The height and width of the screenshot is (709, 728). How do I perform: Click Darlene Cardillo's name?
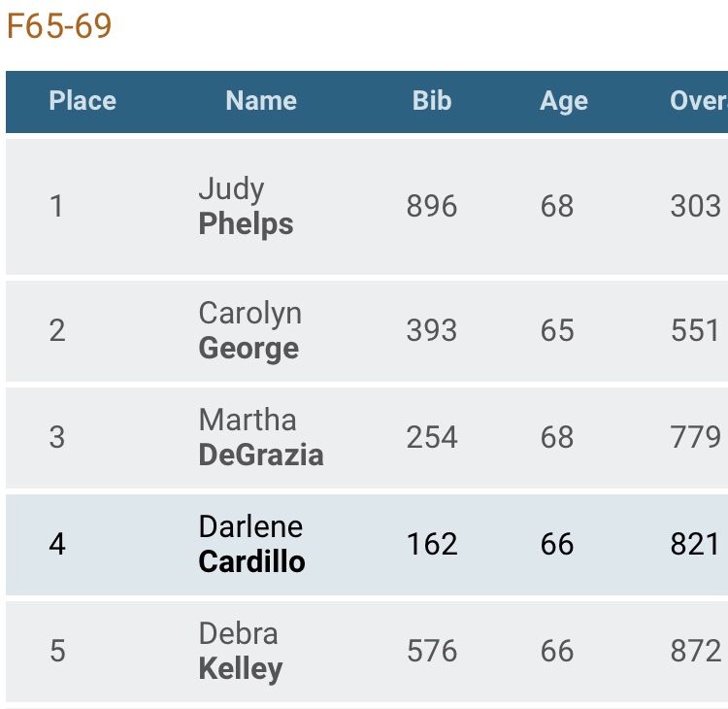coord(251,544)
